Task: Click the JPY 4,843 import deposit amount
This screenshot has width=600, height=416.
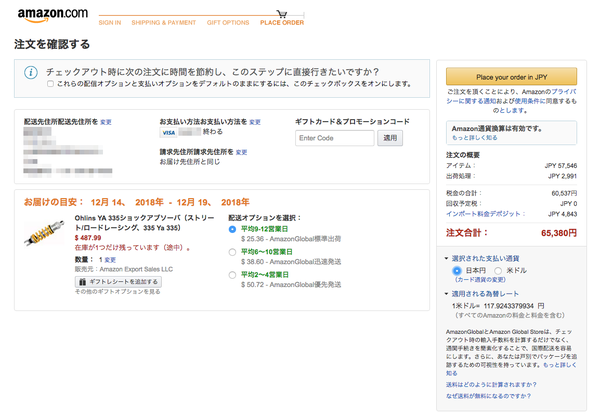Action: pyautogui.click(x=562, y=214)
